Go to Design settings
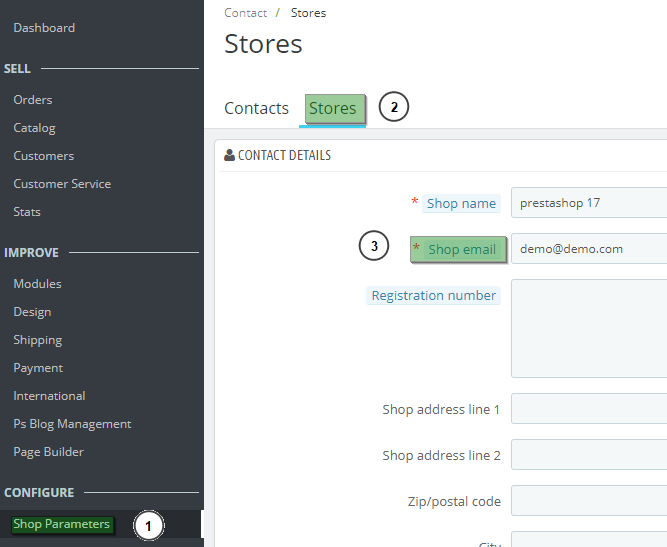 [32, 312]
